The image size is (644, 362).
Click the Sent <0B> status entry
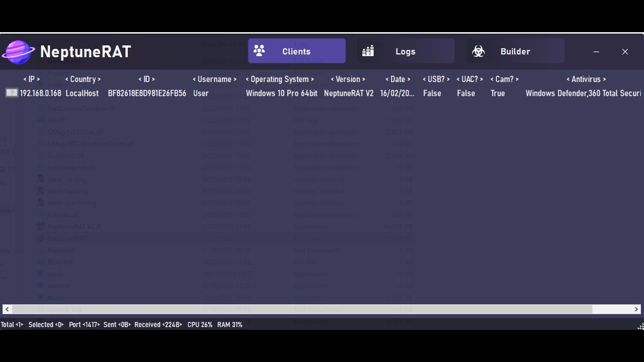(117, 325)
